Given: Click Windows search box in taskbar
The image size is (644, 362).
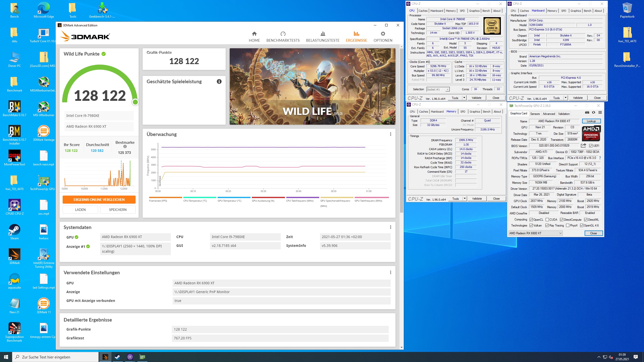Looking at the screenshot, I should (55, 357).
